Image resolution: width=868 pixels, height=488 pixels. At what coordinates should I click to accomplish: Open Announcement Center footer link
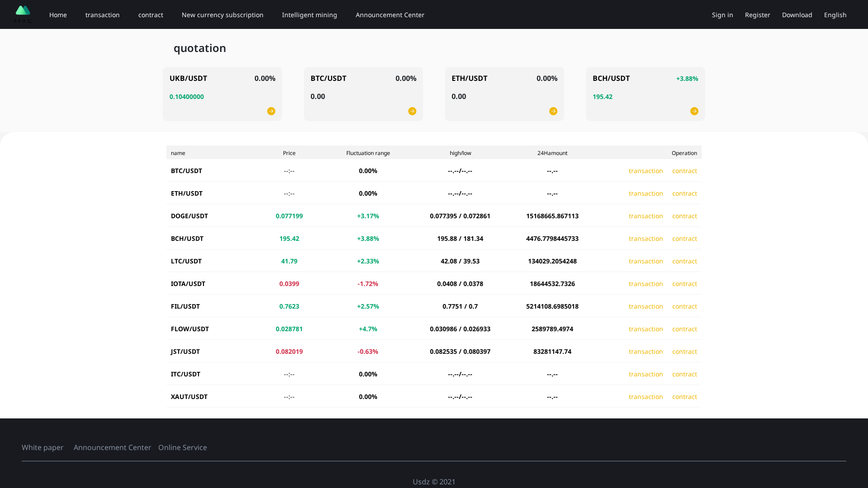[113, 447]
